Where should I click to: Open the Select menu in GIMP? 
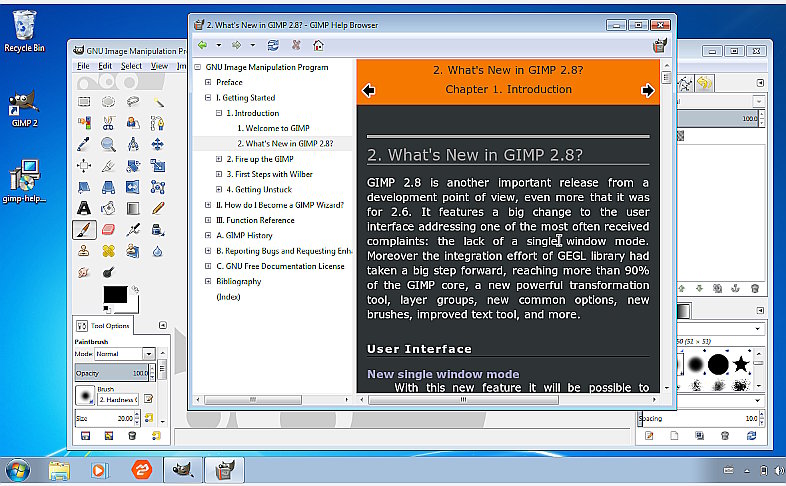(131, 66)
